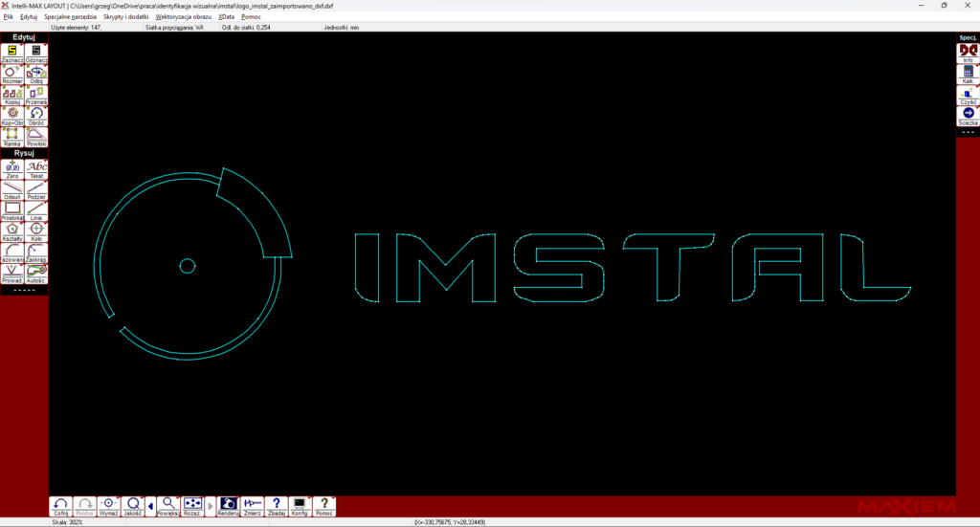Click the Edytuj panel header
This screenshot has width=980, height=527.
tap(24, 37)
